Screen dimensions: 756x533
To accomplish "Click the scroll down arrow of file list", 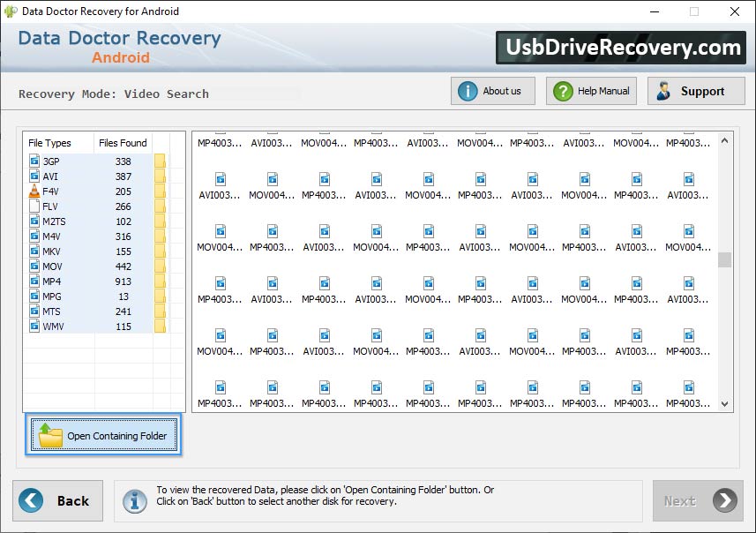I will [x=724, y=404].
